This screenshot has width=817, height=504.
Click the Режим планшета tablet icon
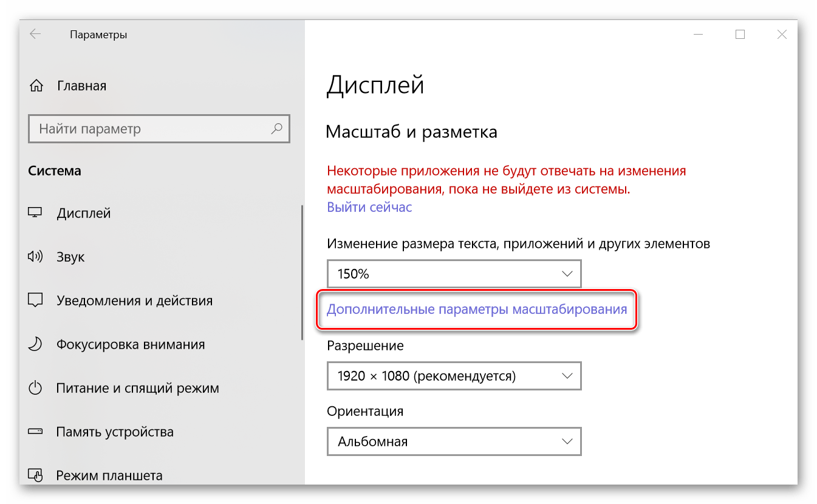[35, 475]
